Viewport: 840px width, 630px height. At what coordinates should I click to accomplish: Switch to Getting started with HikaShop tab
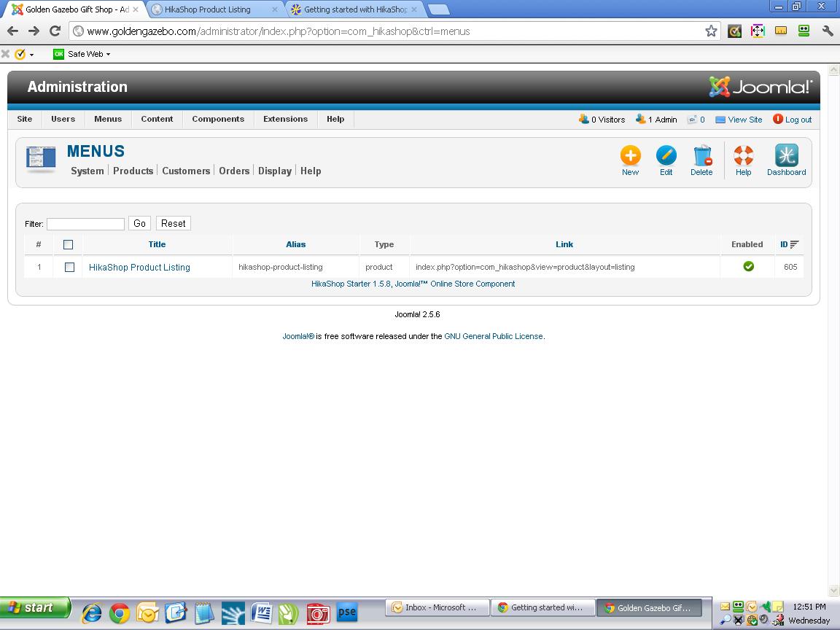pyautogui.click(x=354, y=9)
